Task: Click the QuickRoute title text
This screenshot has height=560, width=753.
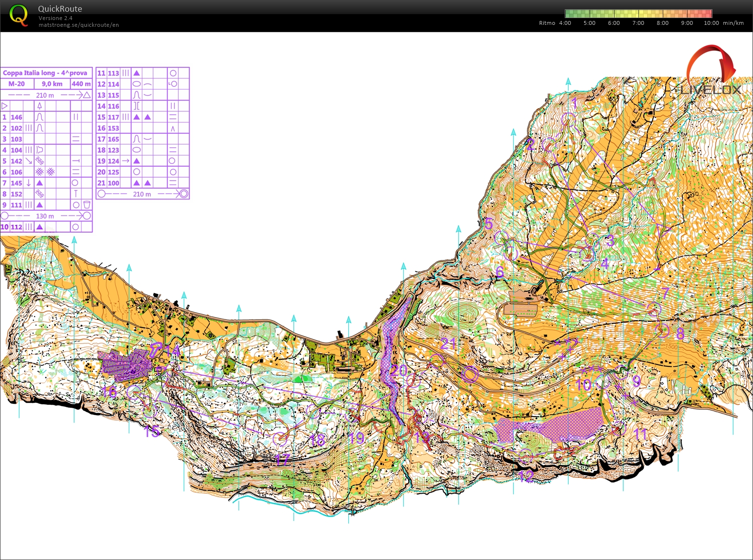Action: click(60, 9)
